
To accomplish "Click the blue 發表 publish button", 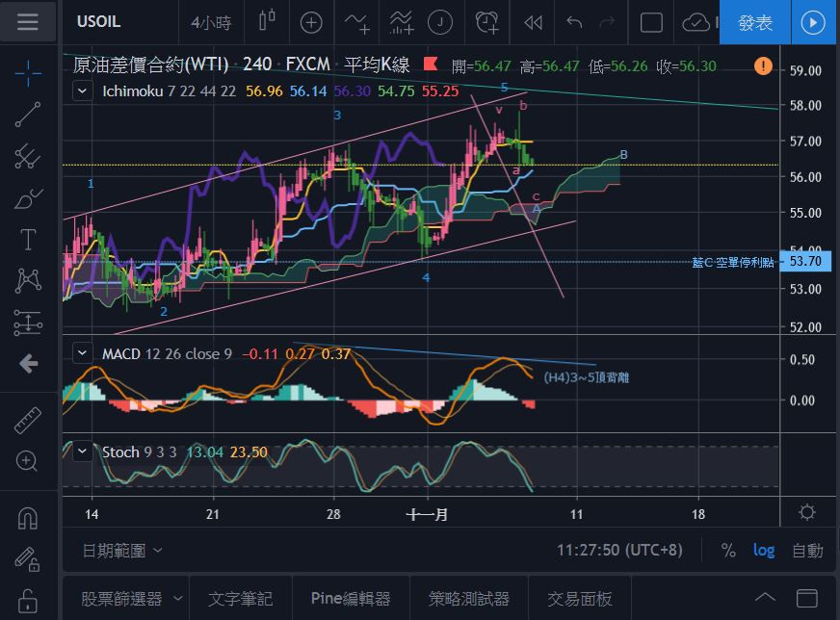I will coord(755,22).
